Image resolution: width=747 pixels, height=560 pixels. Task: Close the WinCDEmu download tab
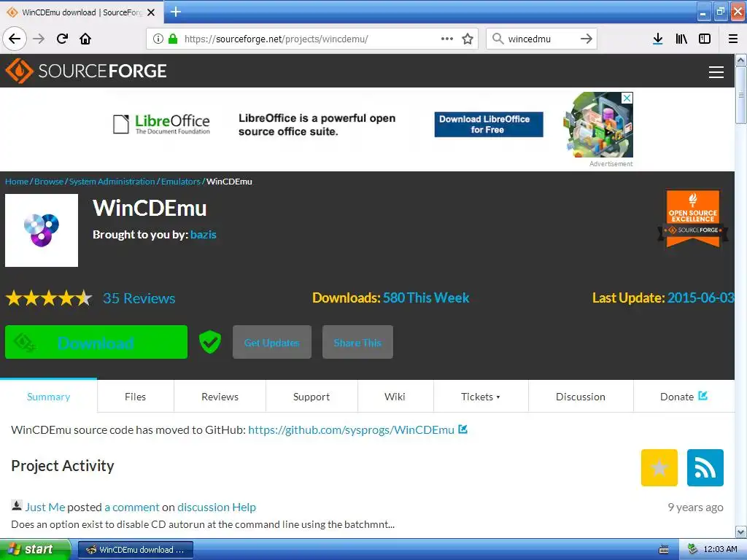(151, 12)
